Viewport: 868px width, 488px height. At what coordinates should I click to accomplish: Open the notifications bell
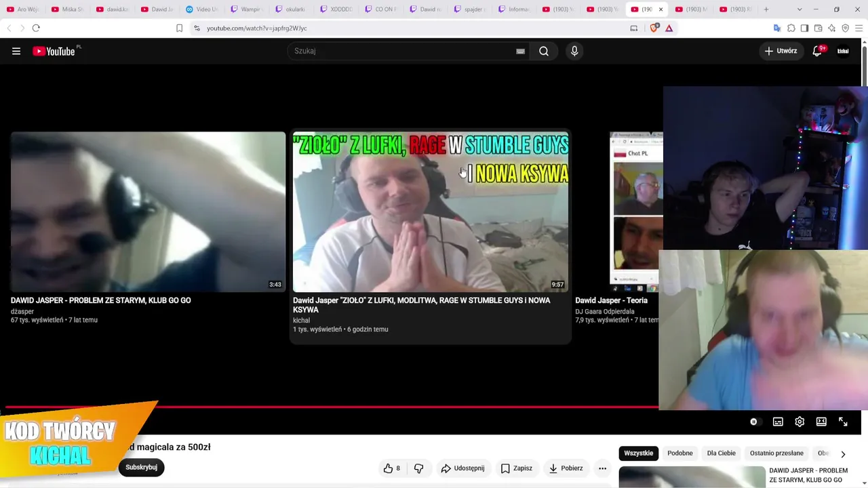coord(818,51)
